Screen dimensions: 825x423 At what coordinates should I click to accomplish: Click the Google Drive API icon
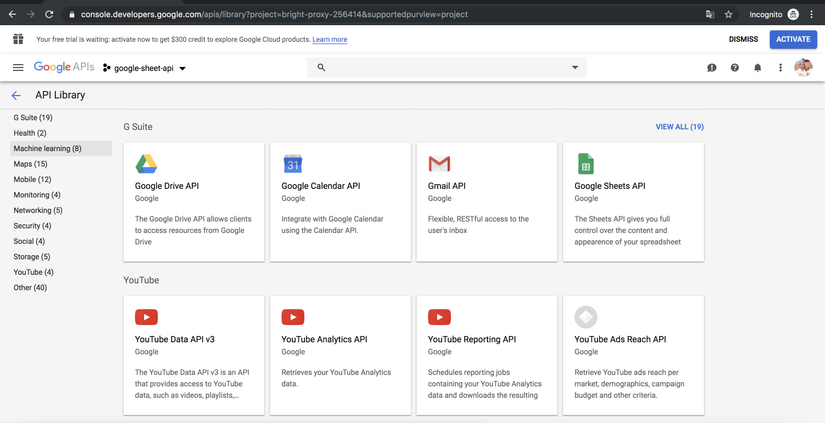pos(146,164)
